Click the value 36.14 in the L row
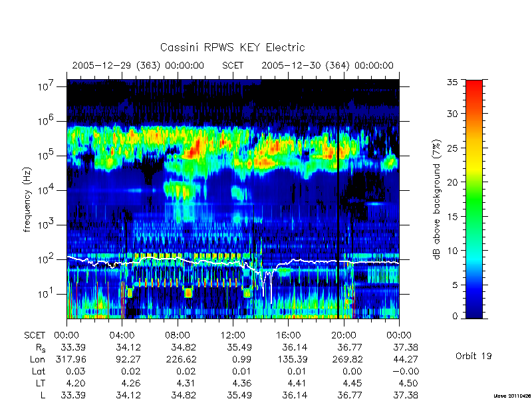This screenshot has width=532, height=399. (x=295, y=395)
